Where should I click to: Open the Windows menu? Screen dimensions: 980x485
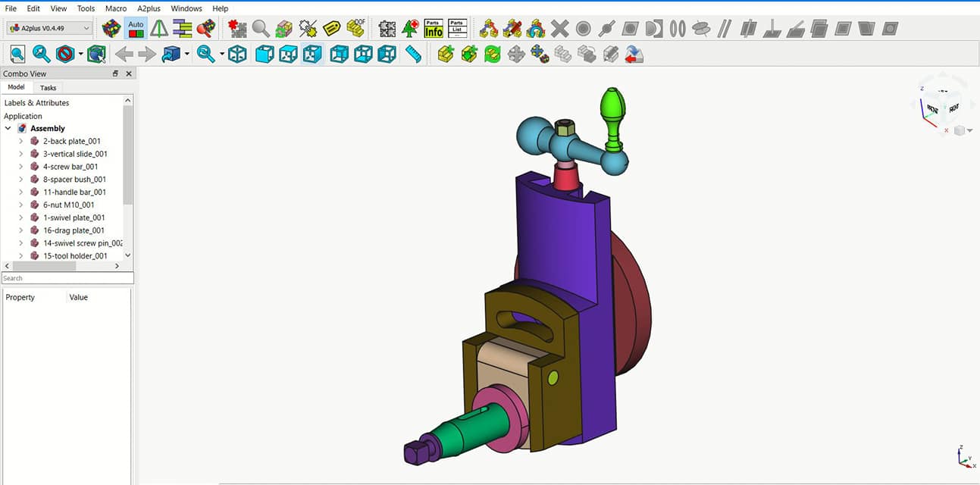click(x=186, y=8)
